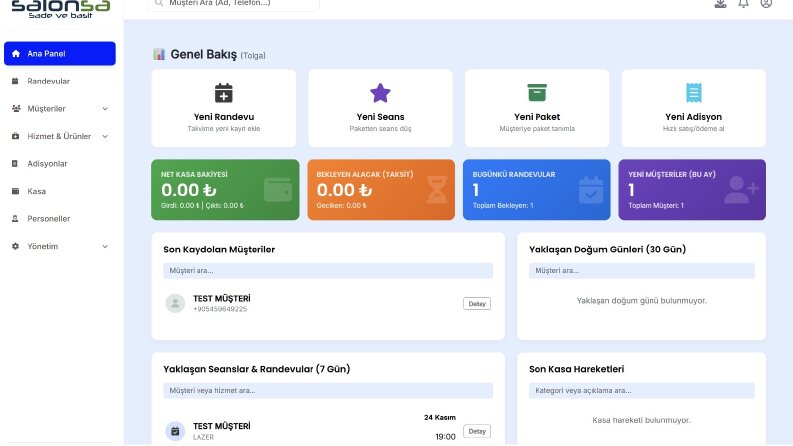The height and width of the screenshot is (446, 793).
Task: Open the Ana Panel menu item
Action: pyautogui.click(x=60, y=54)
